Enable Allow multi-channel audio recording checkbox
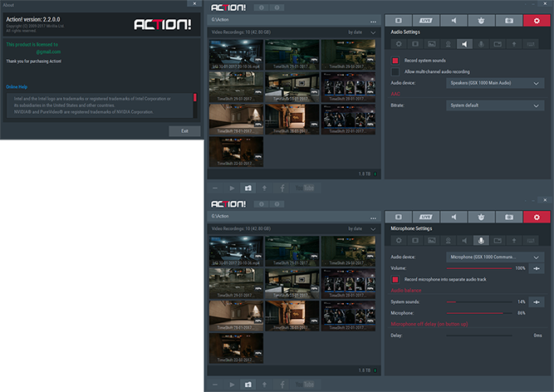 (395, 71)
